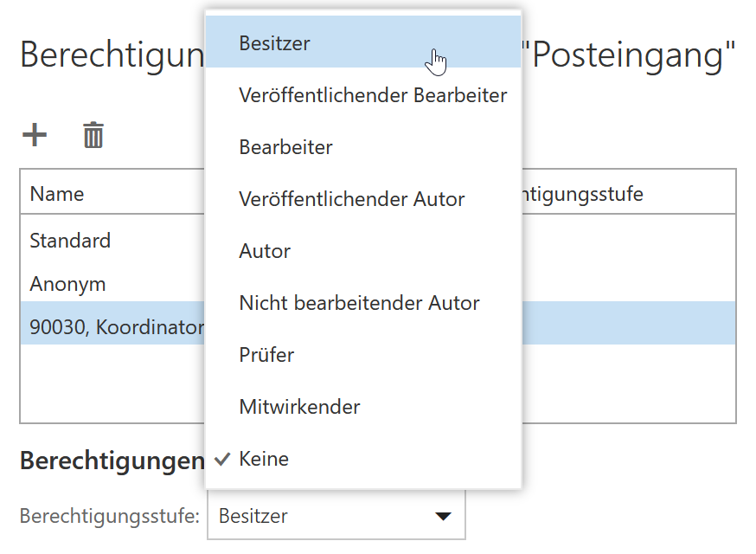
Task: Click the Berechtigungsstufe combo box showing Besitzer
Action: click(x=336, y=515)
